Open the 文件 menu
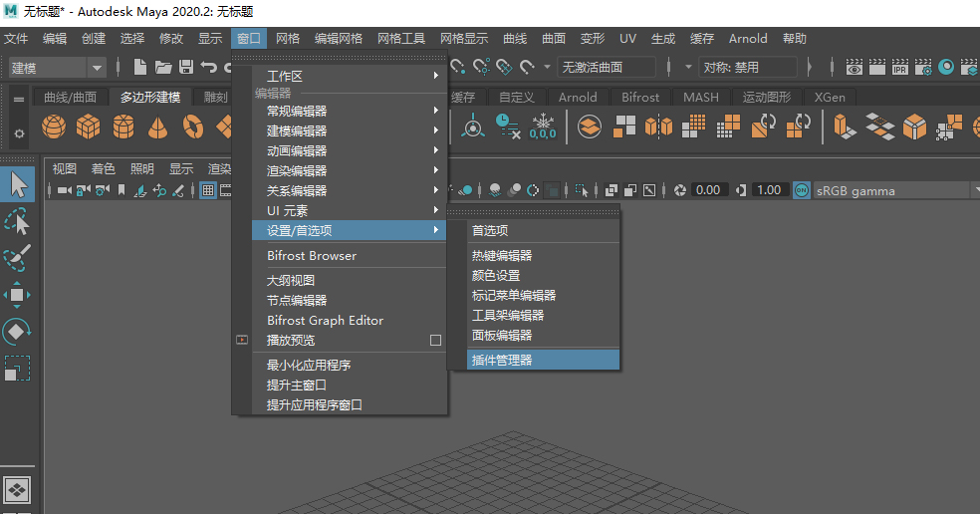Screen dimensions: 980x514 (16, 39)
